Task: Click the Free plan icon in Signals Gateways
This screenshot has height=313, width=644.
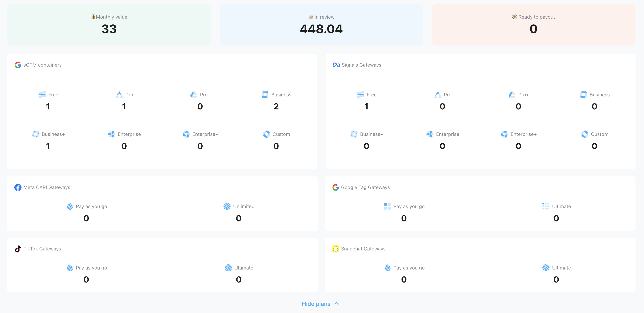Action: [361, 95]
